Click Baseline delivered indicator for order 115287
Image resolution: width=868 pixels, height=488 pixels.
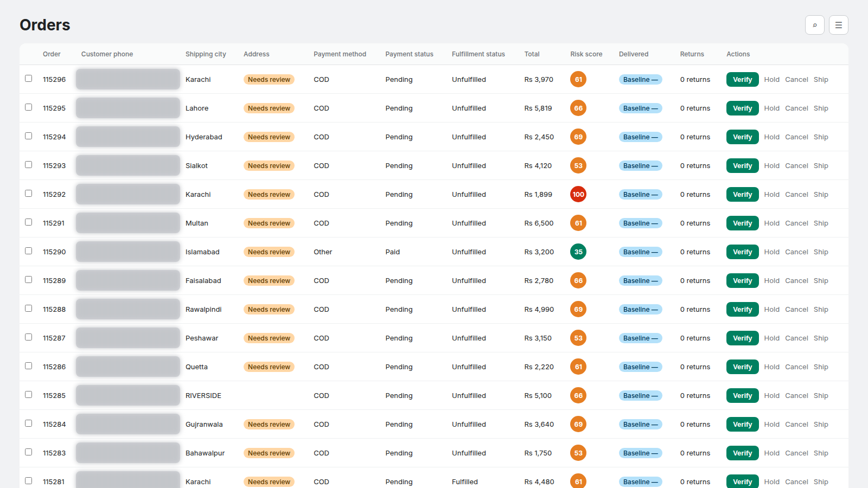pyautogui.click(x=641, y=338)
